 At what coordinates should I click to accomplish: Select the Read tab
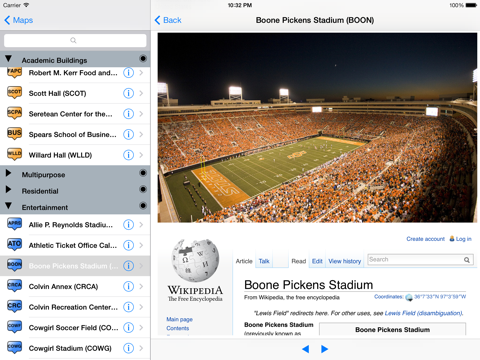point(299,261)
